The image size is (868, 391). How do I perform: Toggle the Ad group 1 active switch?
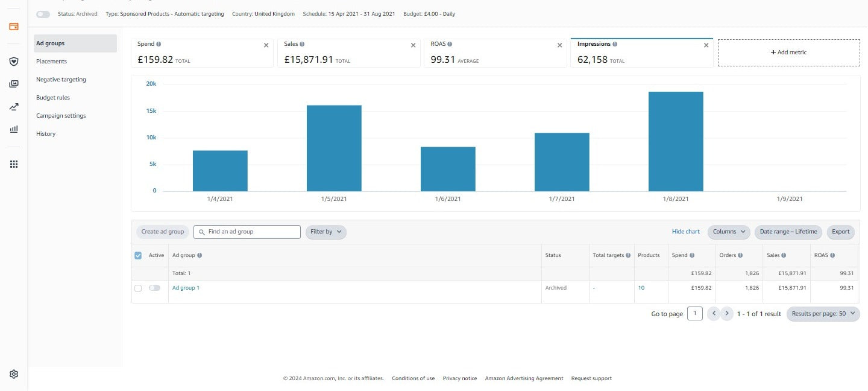tap(154, 288)
